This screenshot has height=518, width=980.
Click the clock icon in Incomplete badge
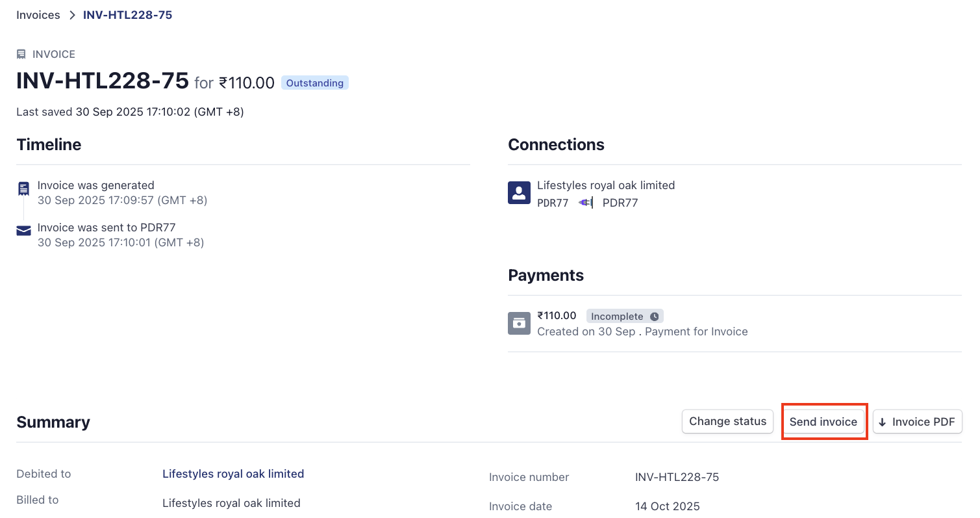point(654,317)
